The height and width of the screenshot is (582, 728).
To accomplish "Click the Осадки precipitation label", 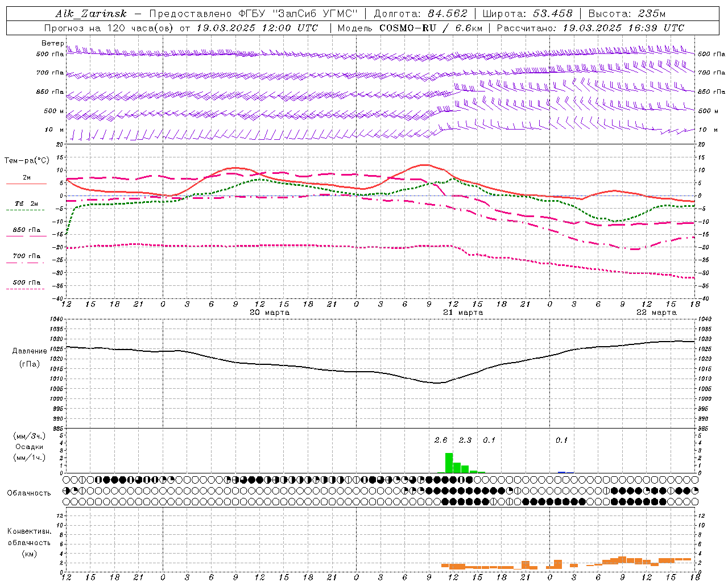I will click(30, 447).
